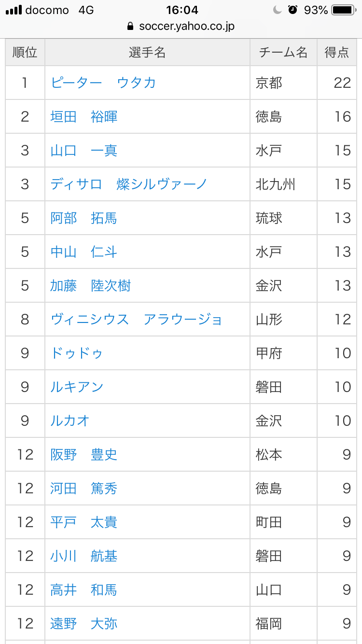
Task: Tap the soccer.yahoo.co.jp address bar
Action: point(181,26)
